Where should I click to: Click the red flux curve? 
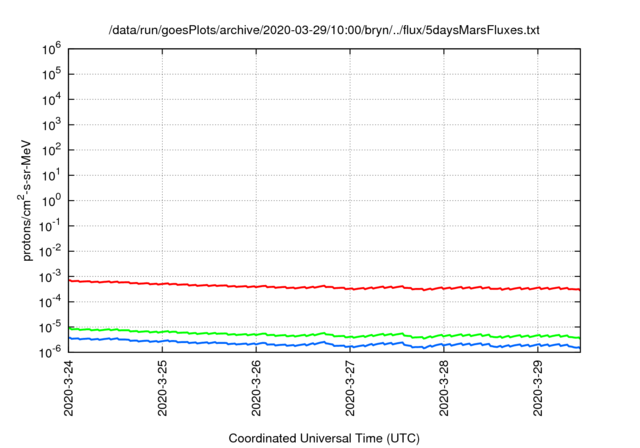pyautogui.click(x=324, y=286)
